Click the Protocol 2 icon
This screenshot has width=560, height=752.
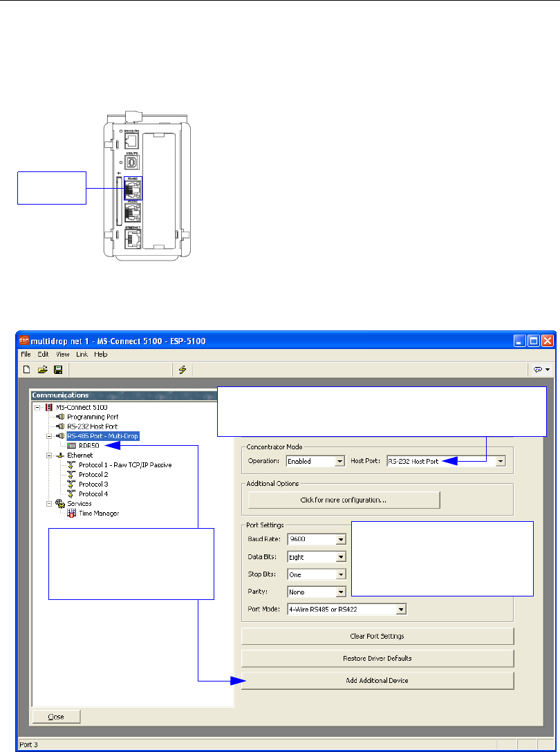pyautogui.click(x=71, y=474)
